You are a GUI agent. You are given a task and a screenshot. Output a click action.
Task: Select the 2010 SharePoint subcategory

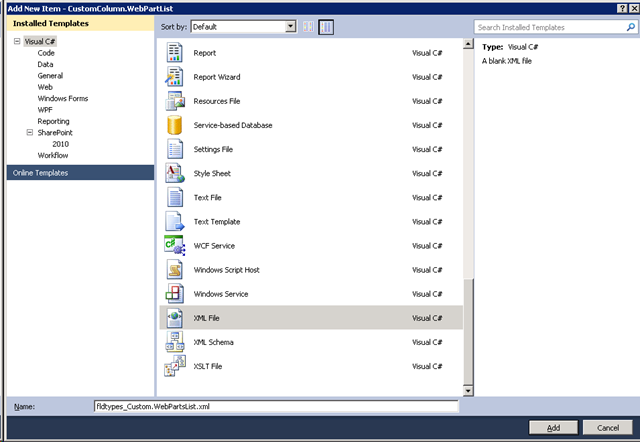(60, 144)
